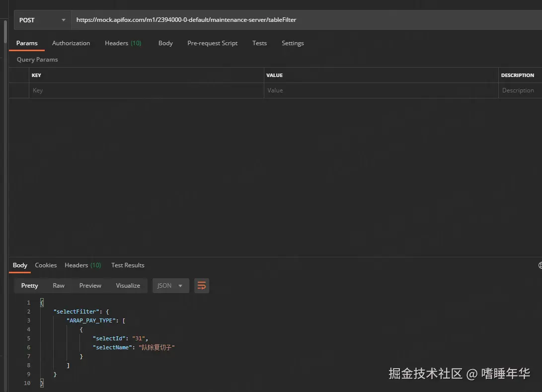The width and height of the screenshot is (542, 392).
Task: Show the request Settings tab
Action: [293, 43]
